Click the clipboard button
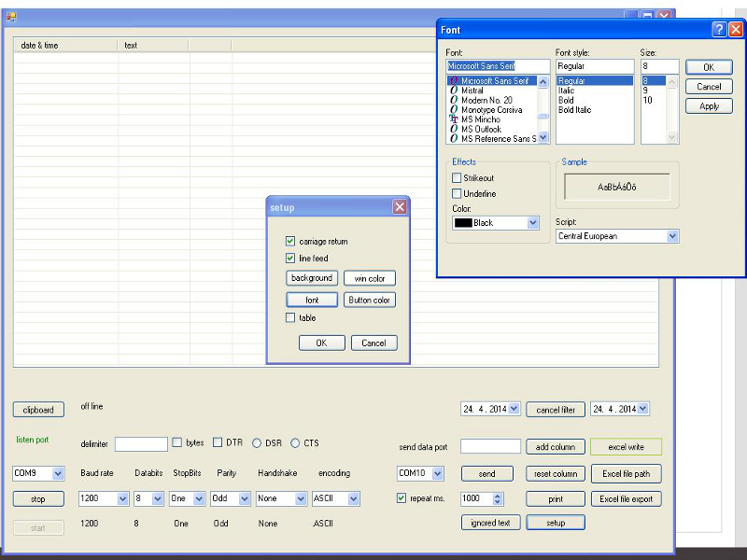Viewport: 747px width, 560px height. coord(38,410)
